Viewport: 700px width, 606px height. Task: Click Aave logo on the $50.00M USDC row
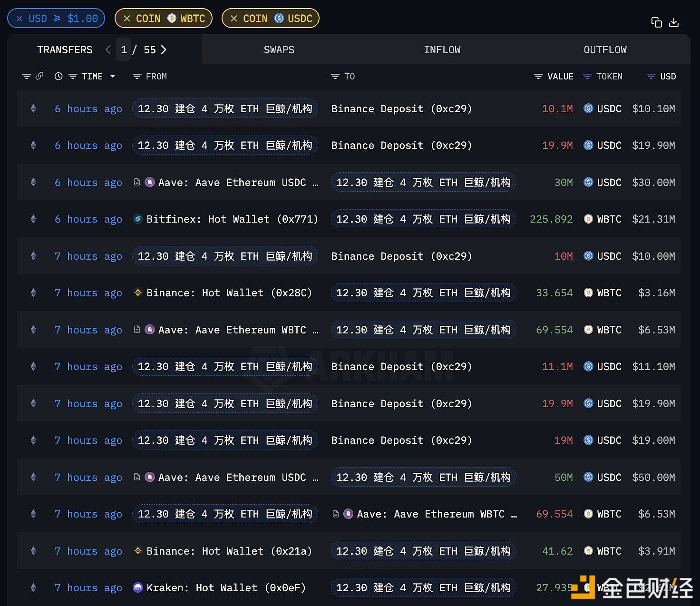click(150, 477)
